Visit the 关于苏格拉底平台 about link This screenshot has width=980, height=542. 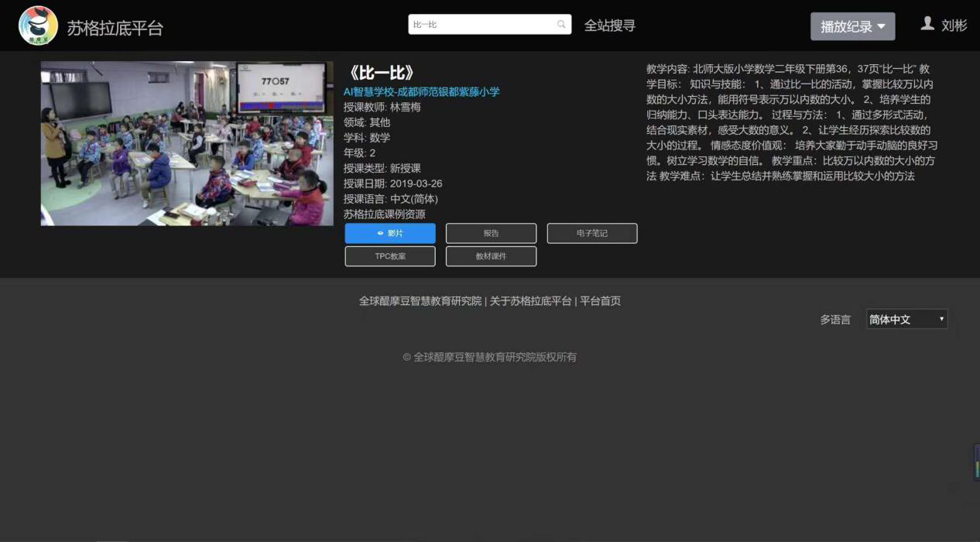coord(530,300)
